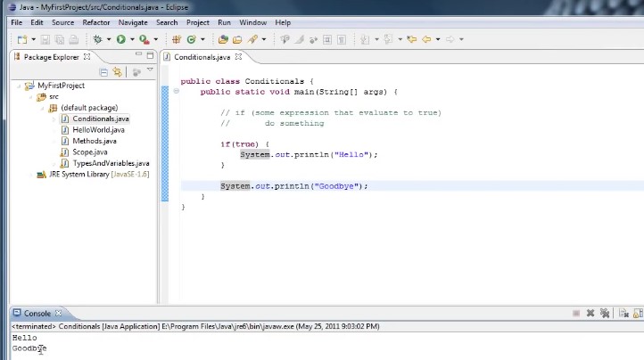Collapse All in Package Explorer toolbar
This screenshot has height=360, width=644.
pyautogui.click(x=104, y=71)
